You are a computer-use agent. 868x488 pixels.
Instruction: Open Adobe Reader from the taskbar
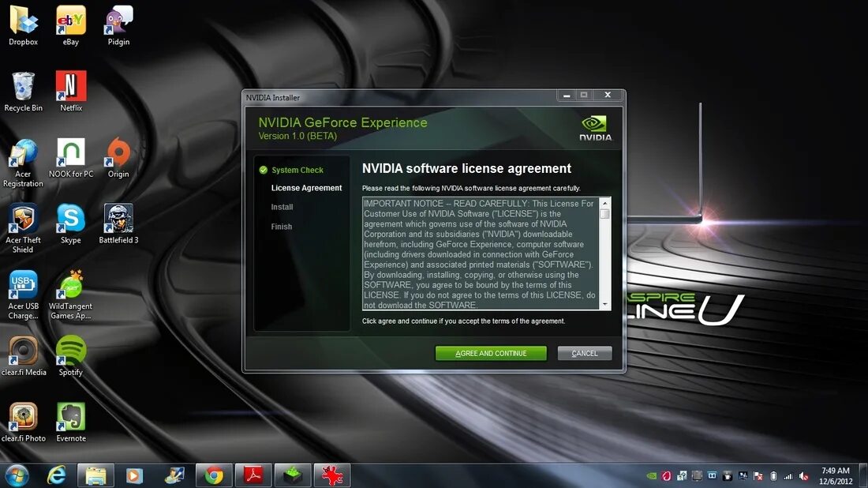point(253,476)
